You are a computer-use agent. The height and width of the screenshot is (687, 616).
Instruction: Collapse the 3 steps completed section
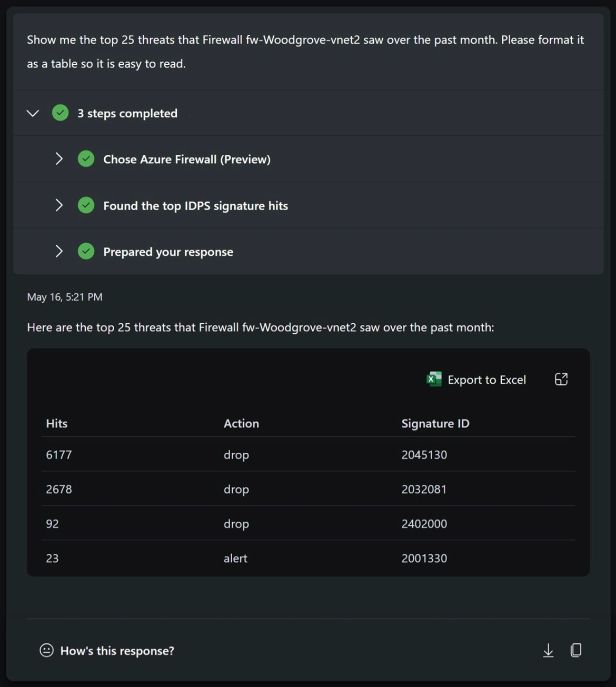[x=33, y=113]
